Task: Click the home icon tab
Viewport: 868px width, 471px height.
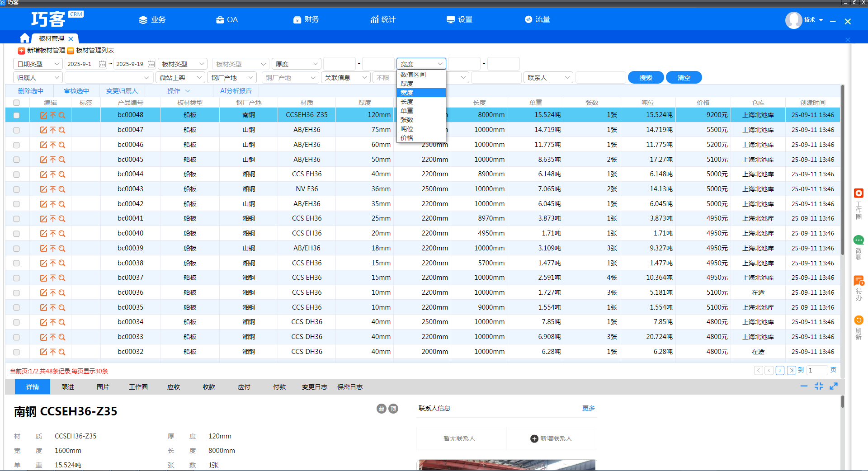Action: click(25, 38)
